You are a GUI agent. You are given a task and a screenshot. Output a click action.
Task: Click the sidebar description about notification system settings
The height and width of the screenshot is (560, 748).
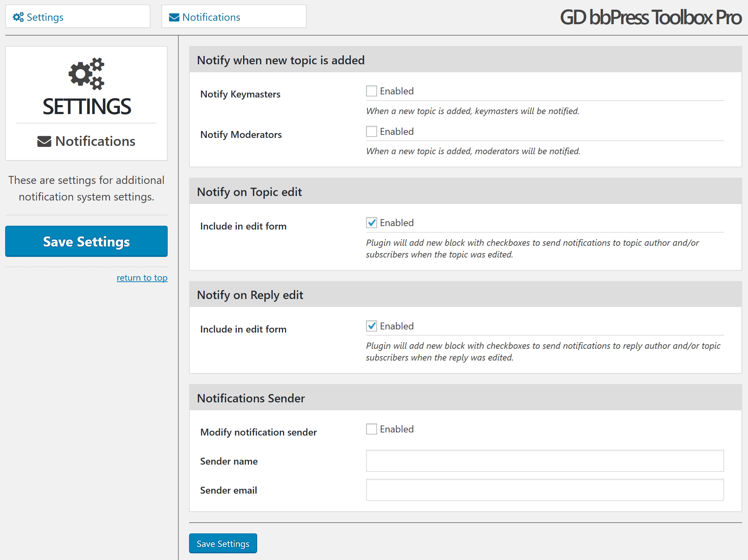click(86, 188)
